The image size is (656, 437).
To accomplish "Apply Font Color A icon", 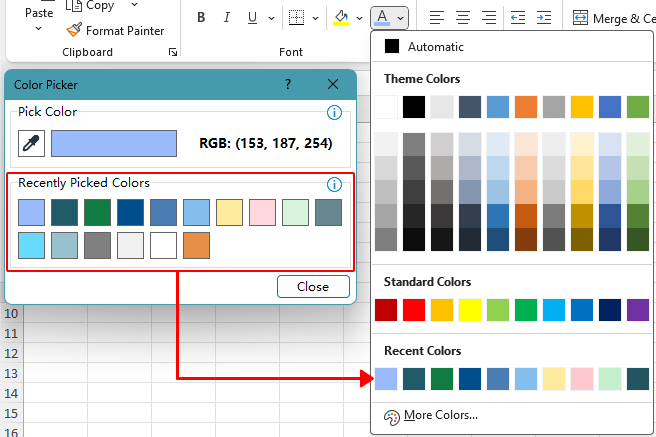I will pyautogui.click(x=382, y=18).
